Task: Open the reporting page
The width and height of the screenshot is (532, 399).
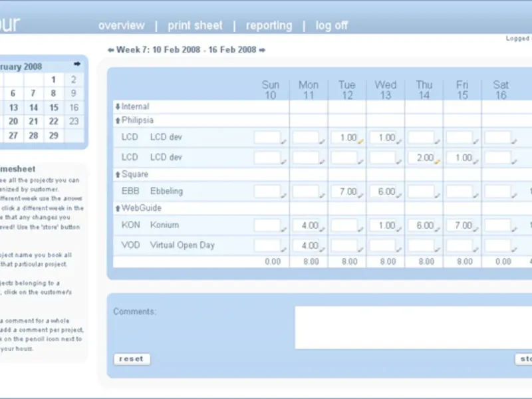Action: click(x=269, y=25)
